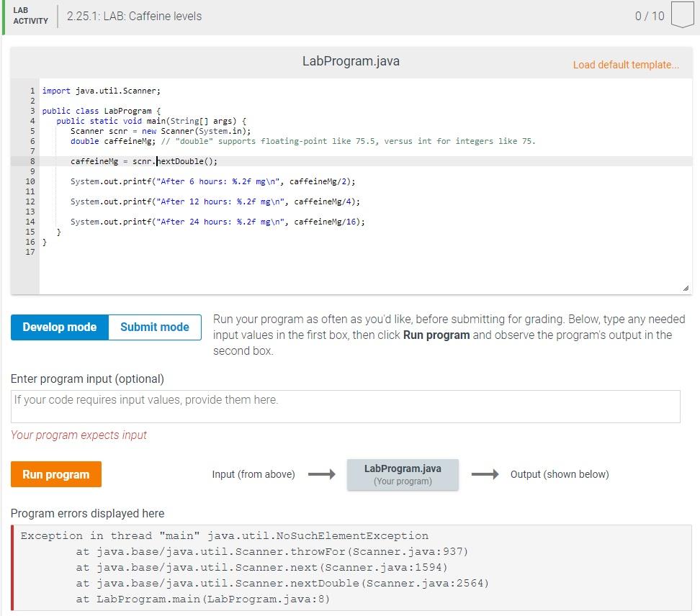Click the Run program button
Screen dimensions: 700x616
coord(55,474)
